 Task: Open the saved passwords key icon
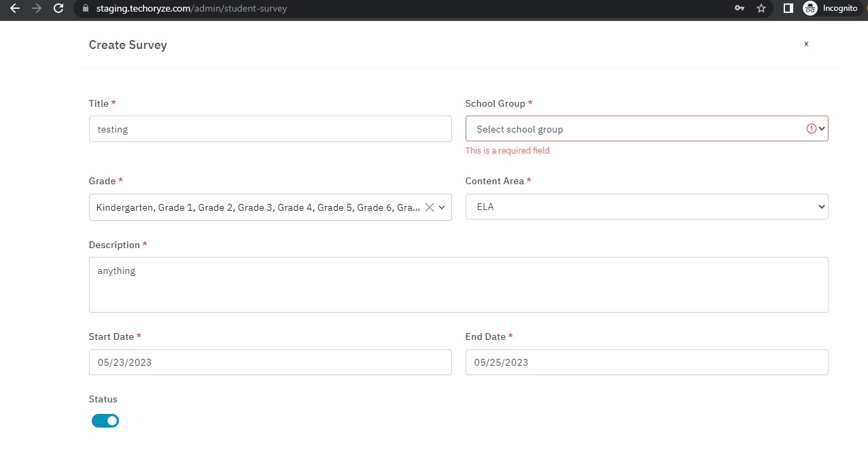tap(740, 9)
